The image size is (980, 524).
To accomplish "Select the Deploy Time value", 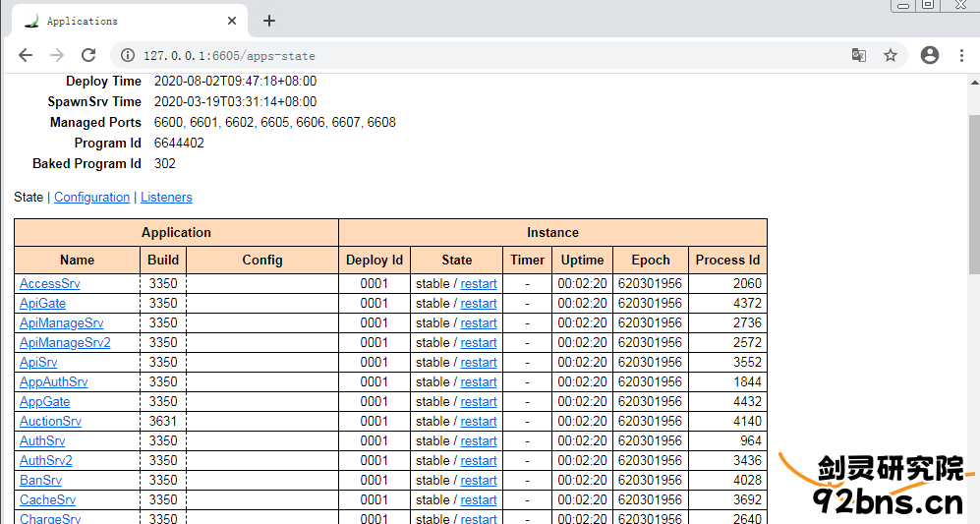I will pos(235,81).
